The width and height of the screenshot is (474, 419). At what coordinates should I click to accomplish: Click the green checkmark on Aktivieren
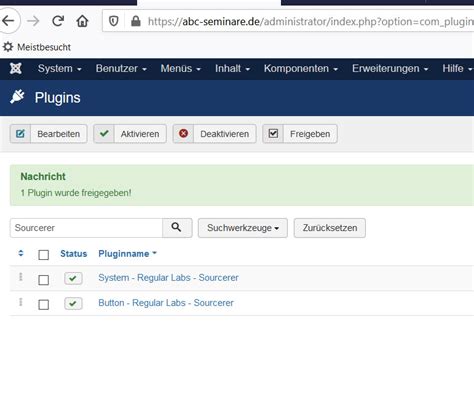[104, 134]
